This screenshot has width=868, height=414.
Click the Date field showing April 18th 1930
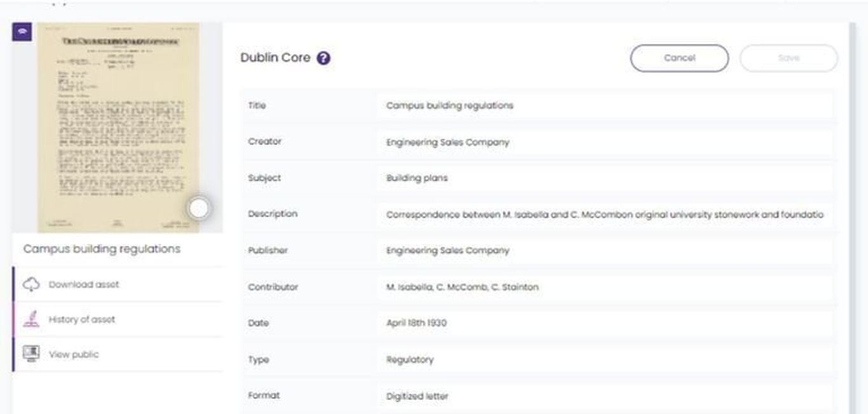[604, 323]
